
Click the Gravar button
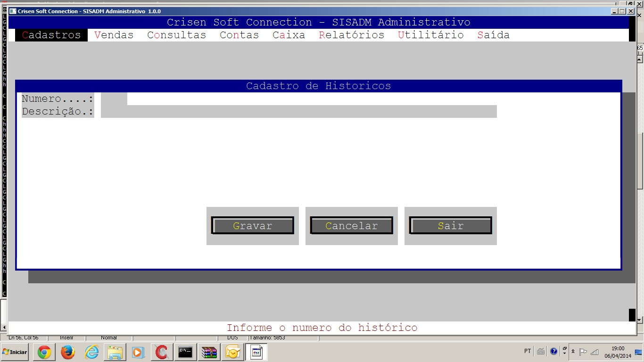coord(253,226)
